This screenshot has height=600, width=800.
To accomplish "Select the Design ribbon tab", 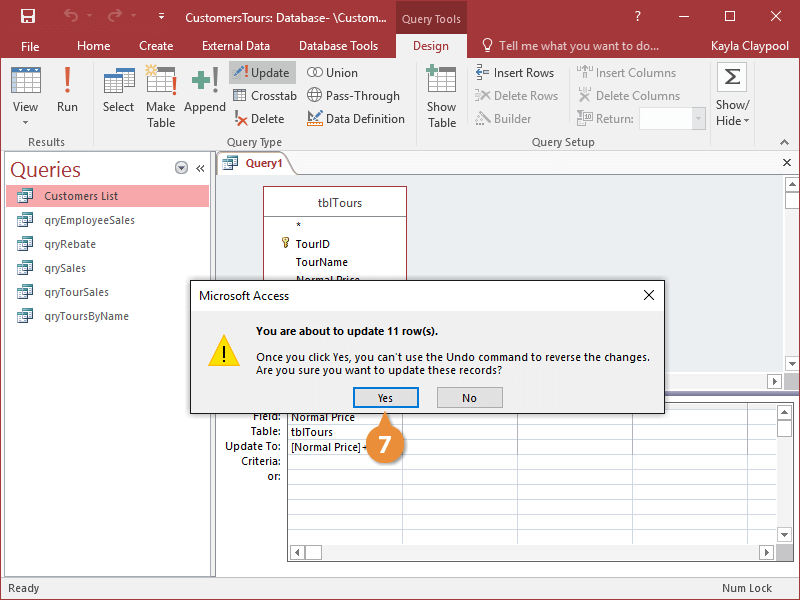I will click(x=431, y=46).
